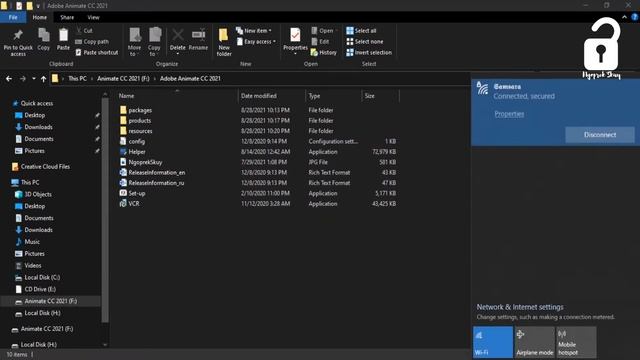Open recent locations dropdown arrow
Screen dimensions: 640x360
pos(34,78)
